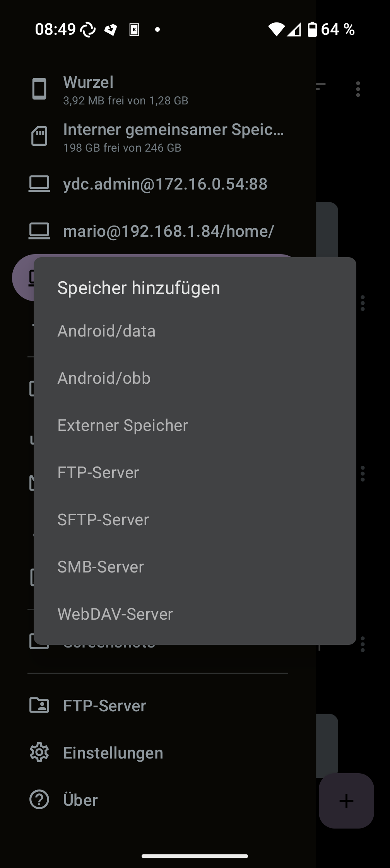The width and height of the screenshot is (390, 868).
Task: Choose Android/obb from the list
Action: pyautogui.click(x=195, y=378)
